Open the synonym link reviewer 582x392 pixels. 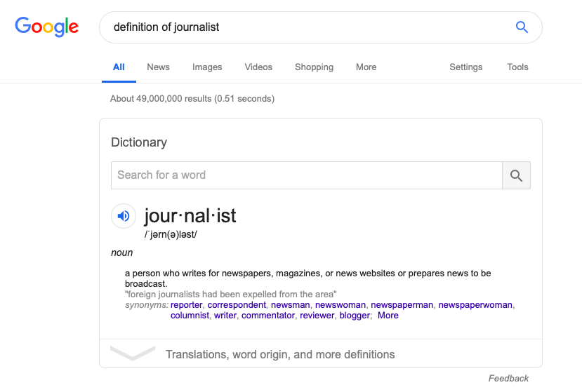(317, 316)
